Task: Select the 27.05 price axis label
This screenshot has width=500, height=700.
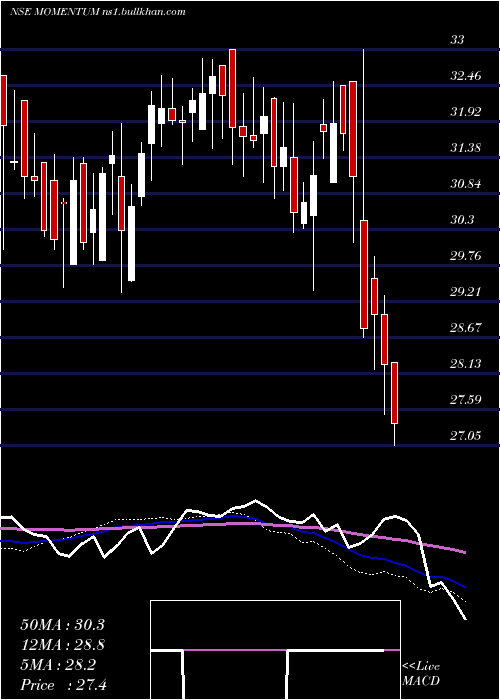Action: [x=466, y=435]
